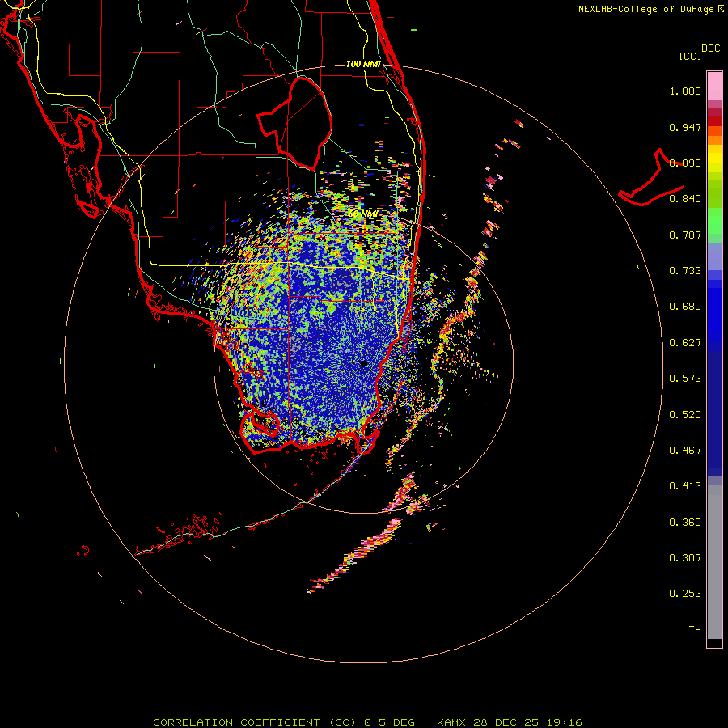
Task: Click the 0.5 DEG elevation text
Action: tap(389, 722)
